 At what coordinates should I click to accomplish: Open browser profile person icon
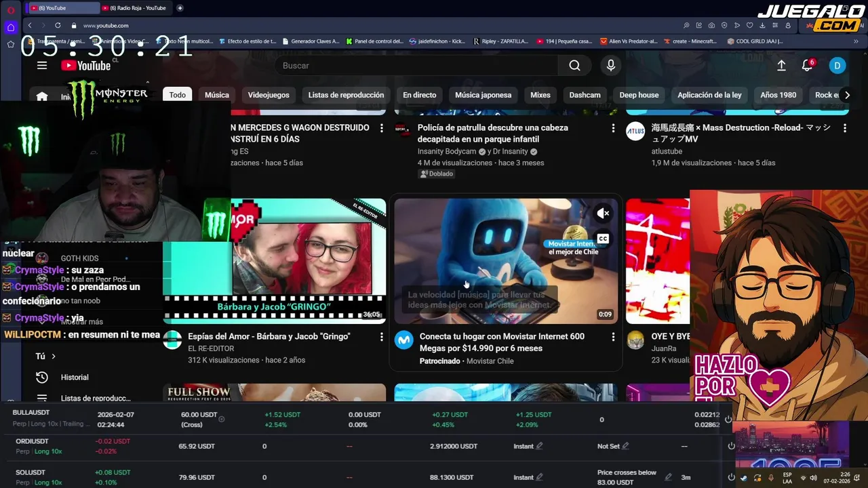pos(787,26)
